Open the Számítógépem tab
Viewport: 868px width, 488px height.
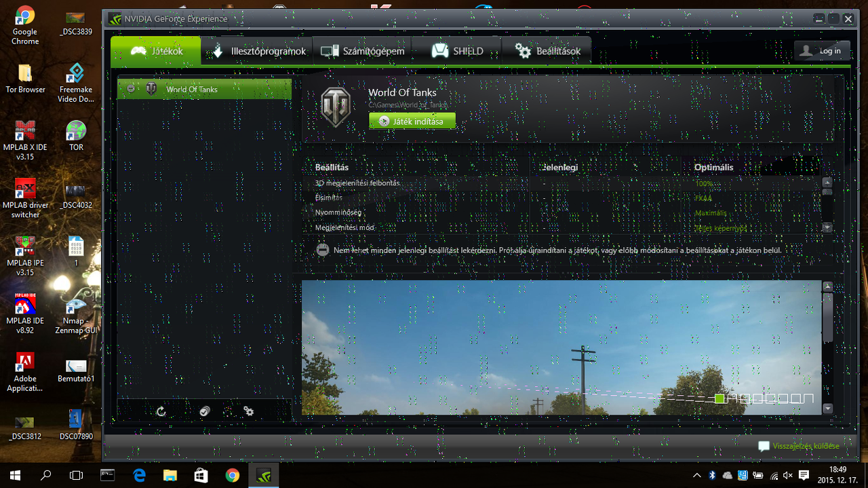pyautogui.click(x=361, y=51)
